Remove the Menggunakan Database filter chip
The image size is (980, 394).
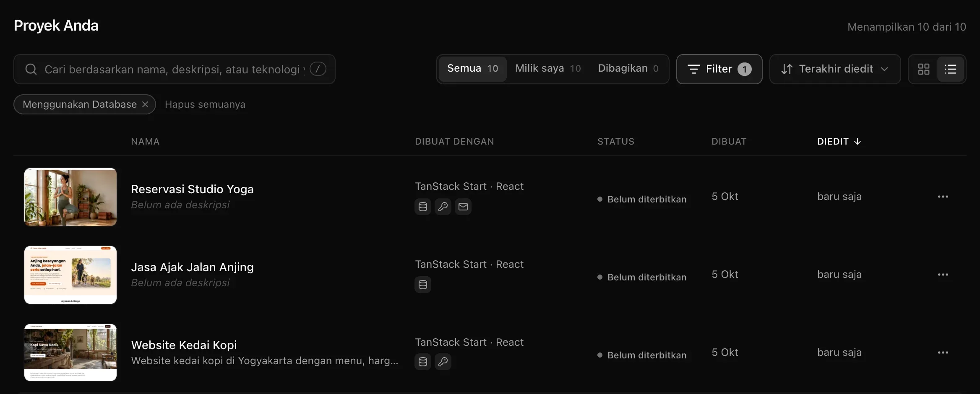(145, 104)
